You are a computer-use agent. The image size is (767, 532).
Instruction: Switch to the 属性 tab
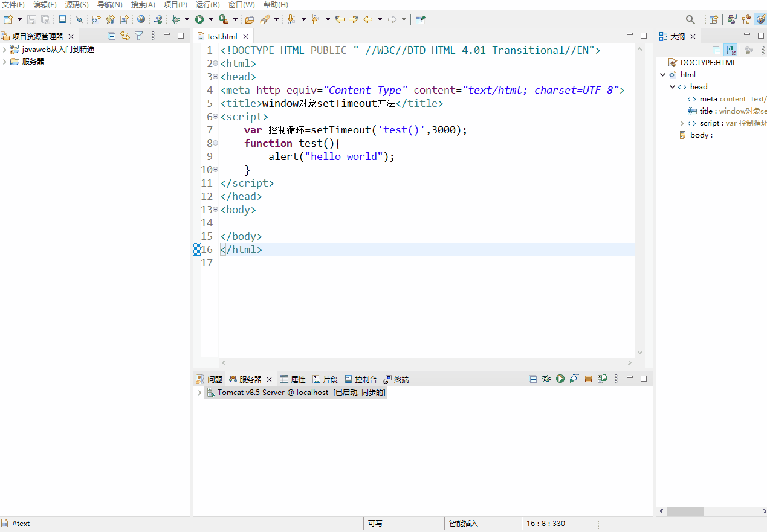pos(293,379)
